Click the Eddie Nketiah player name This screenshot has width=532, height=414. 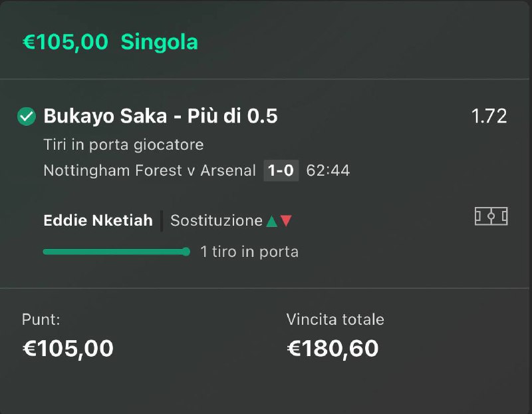click(98, 220)
